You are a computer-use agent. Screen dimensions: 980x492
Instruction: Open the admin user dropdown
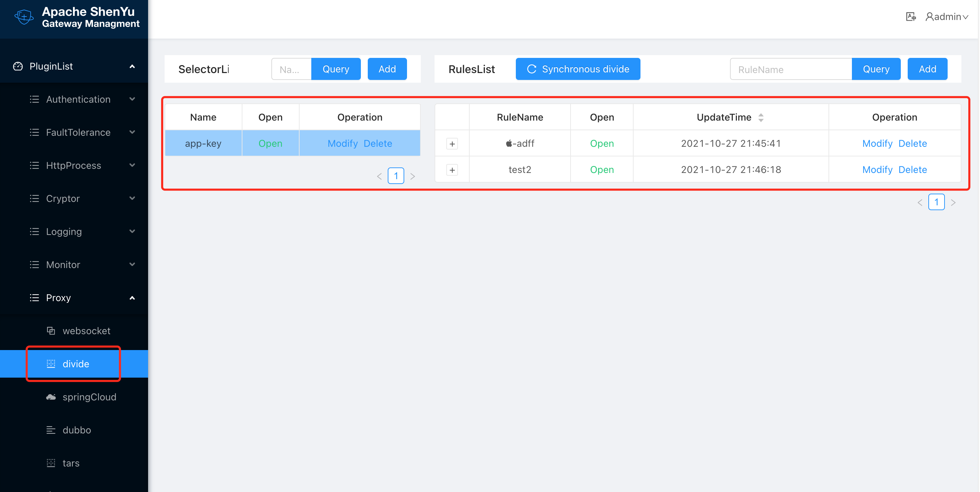(947, 17)
